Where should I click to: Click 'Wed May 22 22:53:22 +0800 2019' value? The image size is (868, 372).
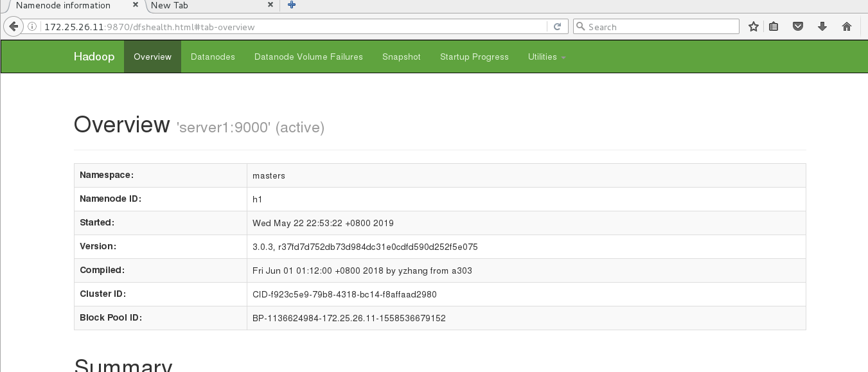click(x=323, y=223)
